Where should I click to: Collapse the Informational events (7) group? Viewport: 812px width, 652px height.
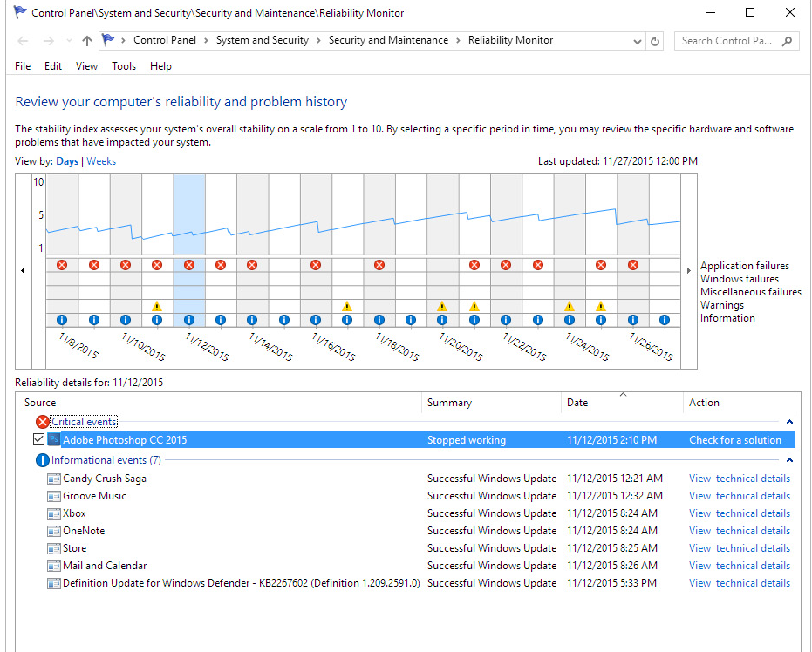(x=789, y=460)
